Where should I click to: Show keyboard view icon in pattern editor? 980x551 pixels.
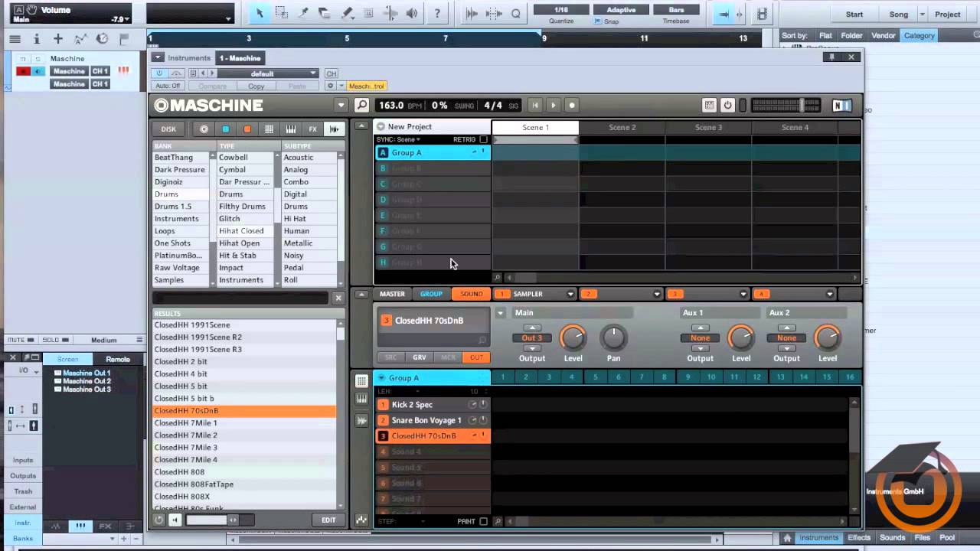361,399
